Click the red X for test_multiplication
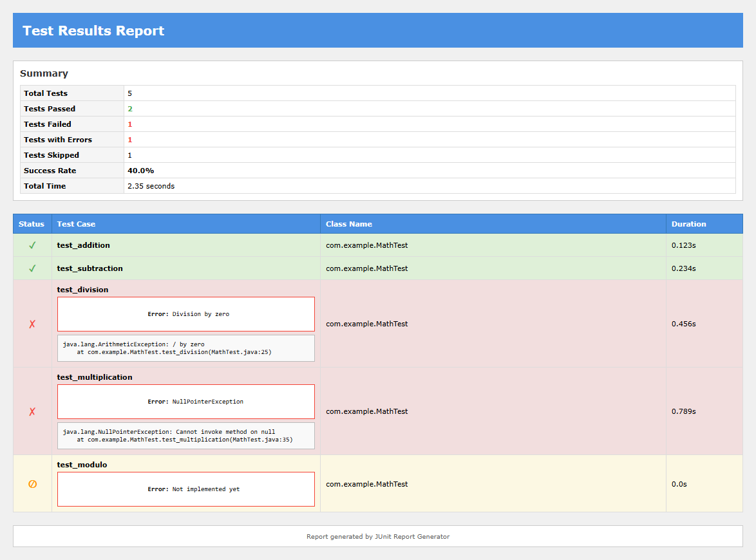The width and height of the screenshot is (756, 560). (32, 411)
